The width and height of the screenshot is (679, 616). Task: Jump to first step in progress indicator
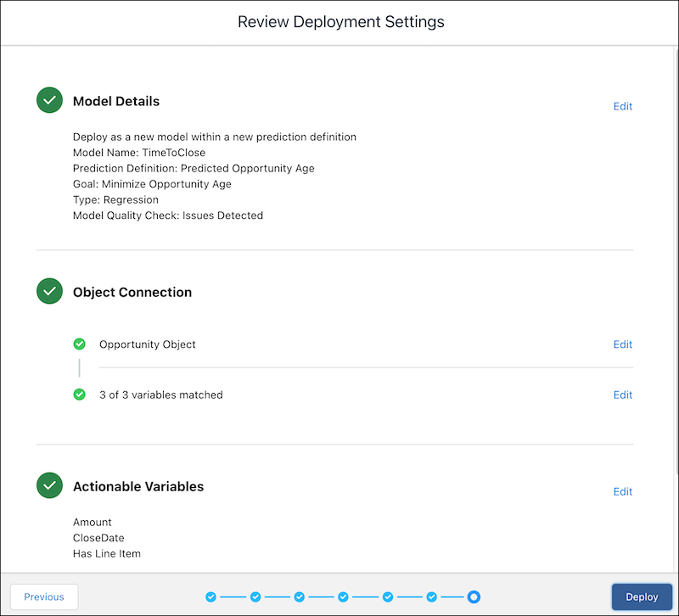tap(210, 597)
